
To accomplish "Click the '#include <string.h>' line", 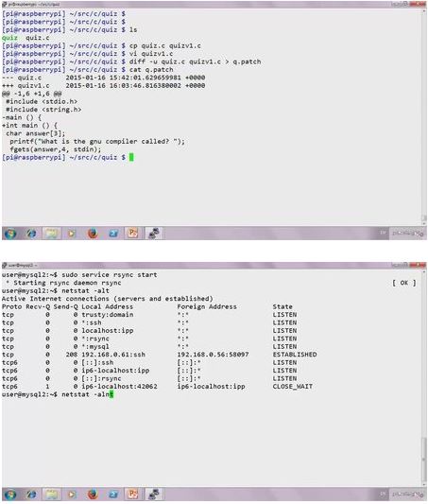I will [x=43, y=110].
